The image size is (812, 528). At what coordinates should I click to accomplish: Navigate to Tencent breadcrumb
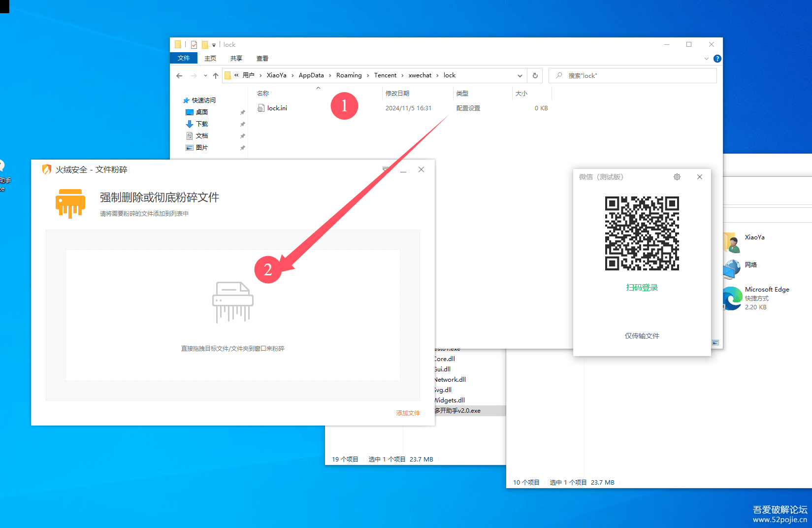pos(385,75)
